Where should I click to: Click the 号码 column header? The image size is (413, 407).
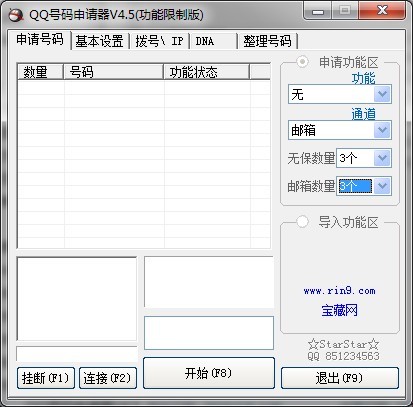[113, 72]
